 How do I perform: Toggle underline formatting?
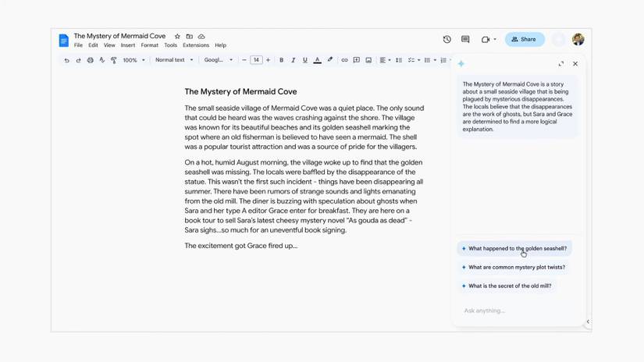[x=304, y=60]
